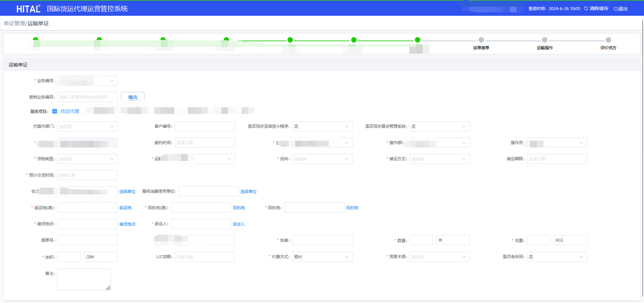The width and height of the screenshot is (644, 303).
Task: Click the 提单号 input field
Action: click(x=88, y=240)
